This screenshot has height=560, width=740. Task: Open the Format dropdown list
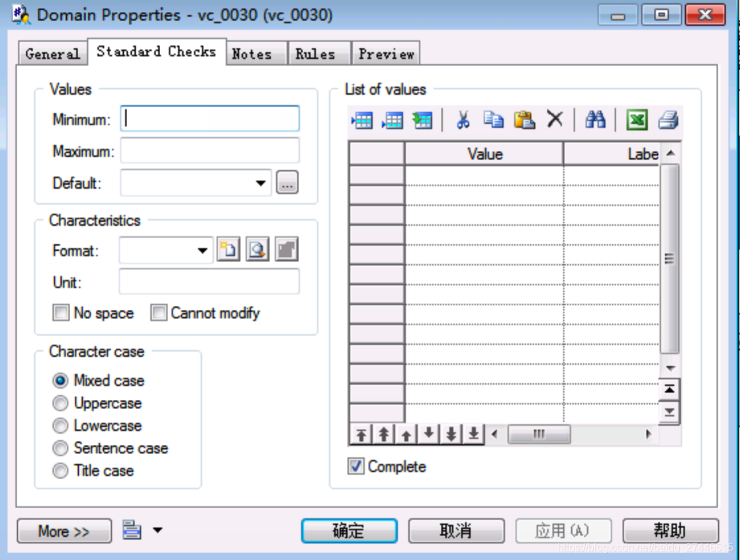pyautogui.click(x=203, y=250)
